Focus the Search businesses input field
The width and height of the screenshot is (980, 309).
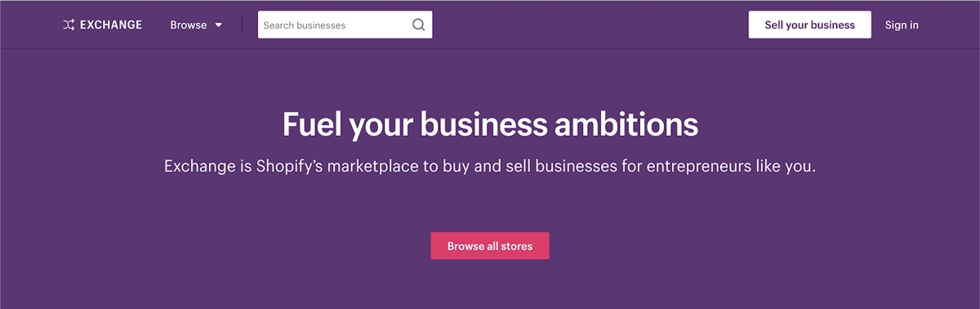click(345, 25)
